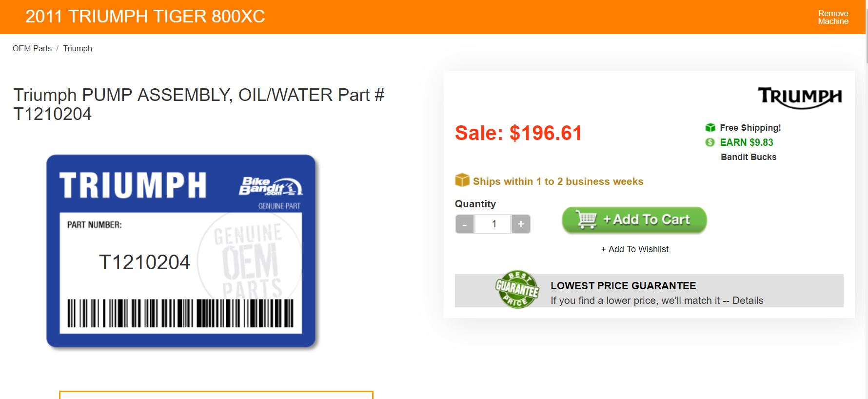
Task: Click the BikeBandit.com logo on the part card
Action: (x=271, y=187)
